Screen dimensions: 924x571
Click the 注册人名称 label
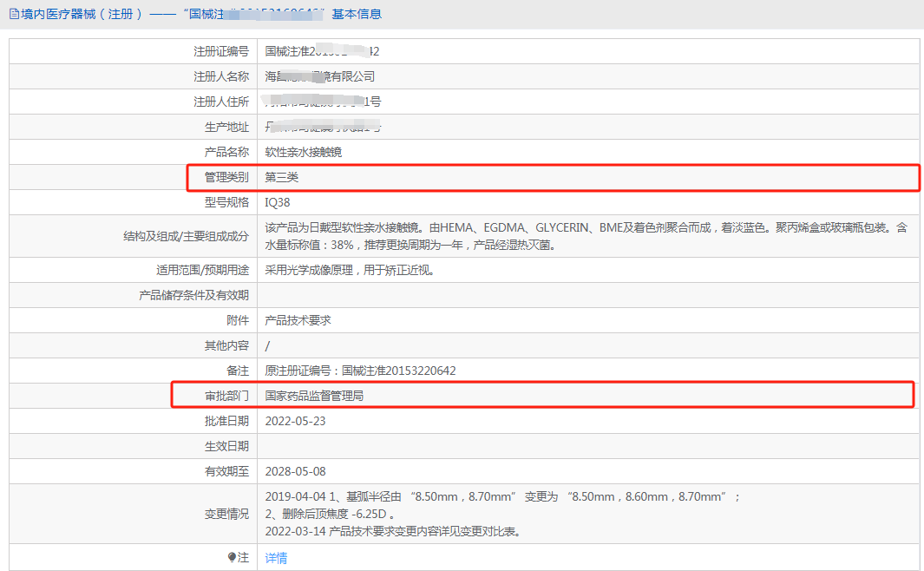click(x=221, y=76)
